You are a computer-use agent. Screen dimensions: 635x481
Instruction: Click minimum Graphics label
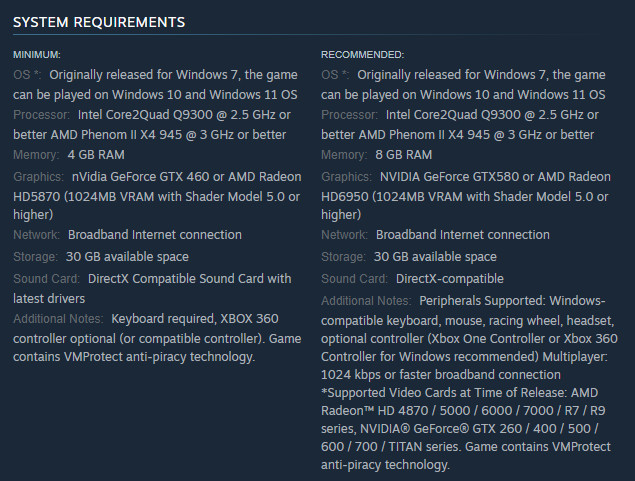point(38,177)
